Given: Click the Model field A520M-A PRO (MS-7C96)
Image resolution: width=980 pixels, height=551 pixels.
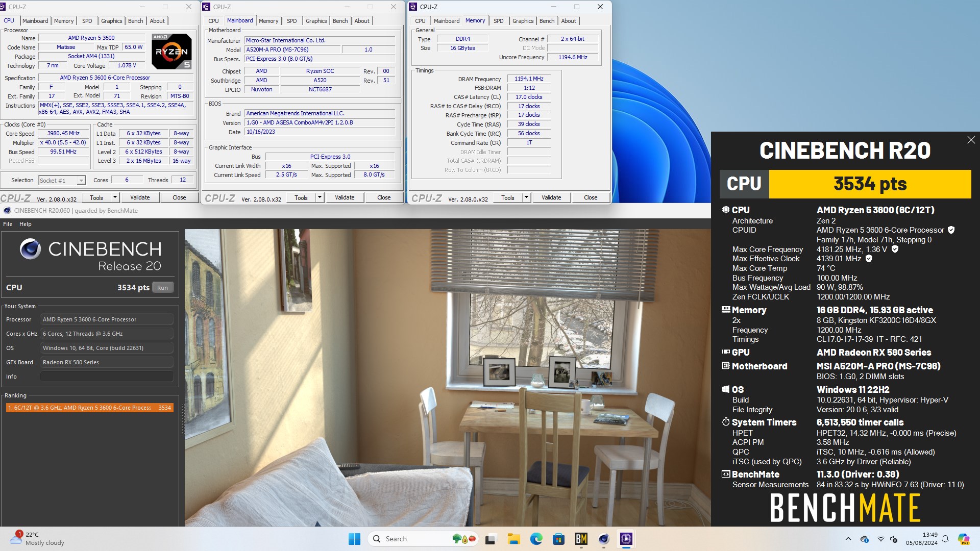Looking at the screenshot, I should tap(292, 49).
